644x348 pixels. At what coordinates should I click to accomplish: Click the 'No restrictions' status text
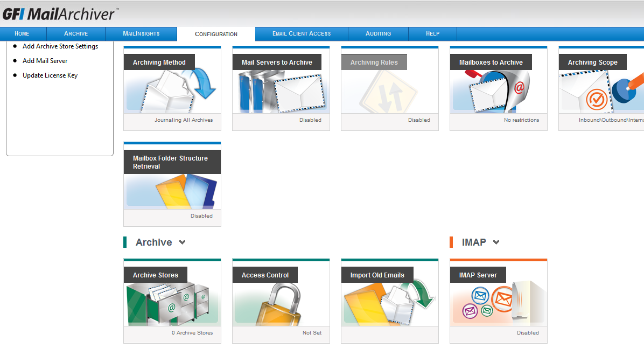click(522, 120)
